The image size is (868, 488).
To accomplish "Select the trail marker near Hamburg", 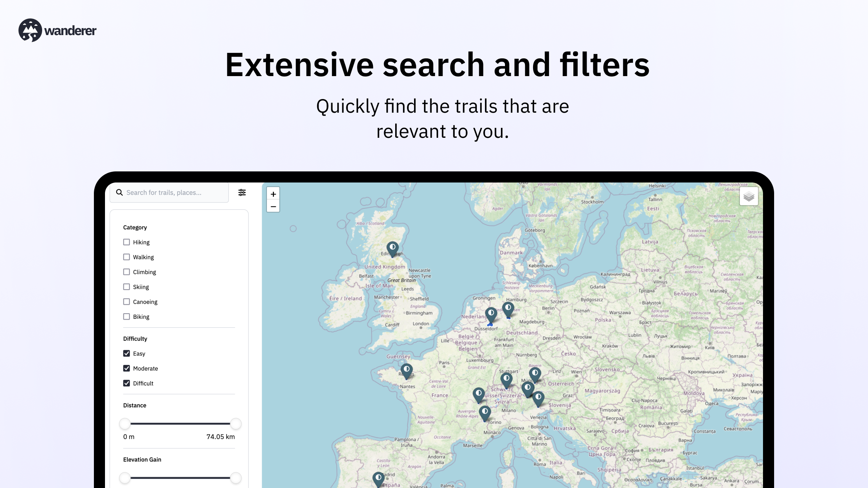I will [508, 310].
